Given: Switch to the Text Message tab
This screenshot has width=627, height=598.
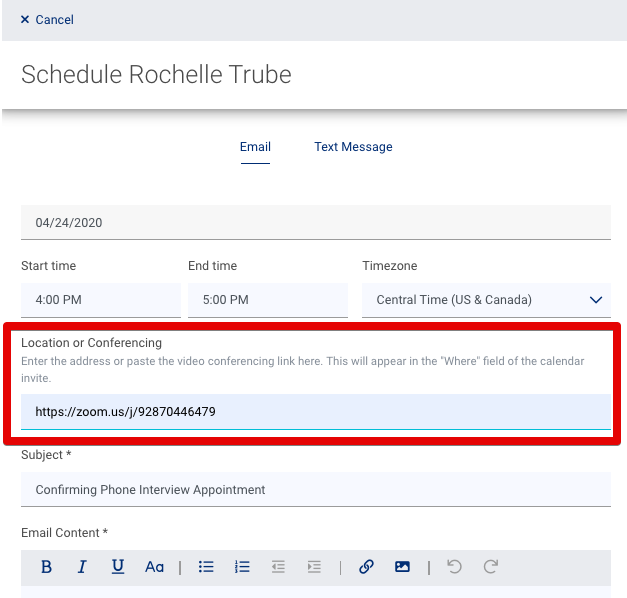Looking at the screenshot, I should click(353, 147).
